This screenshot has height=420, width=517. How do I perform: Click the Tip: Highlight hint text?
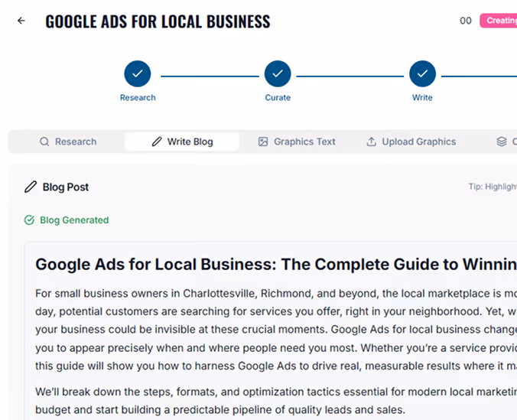493,187
